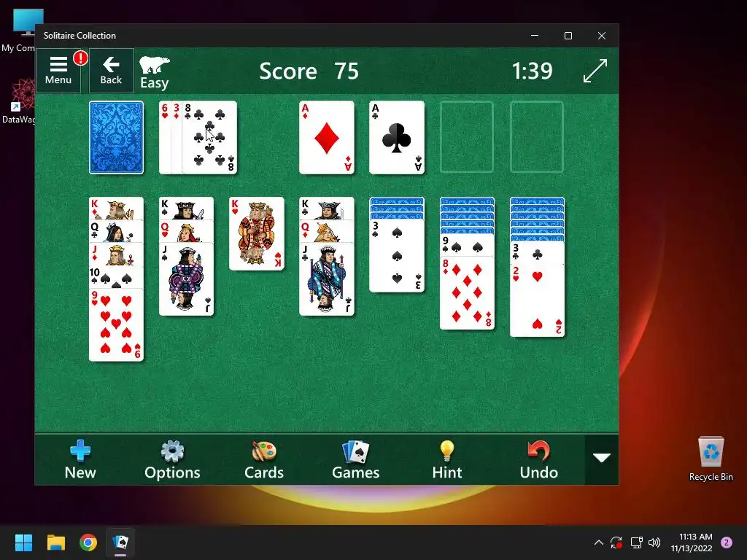The height and width of the screenshot is (560, 747).
Task: Select the lone King of hearts
Action: pyautogui.click(x=256, y=234)
